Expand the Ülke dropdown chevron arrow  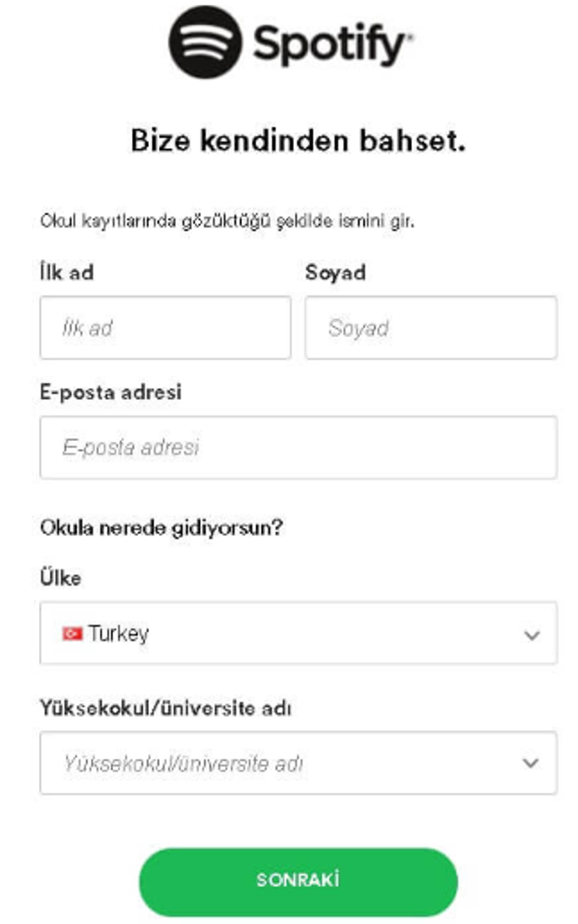click(531, 635)
